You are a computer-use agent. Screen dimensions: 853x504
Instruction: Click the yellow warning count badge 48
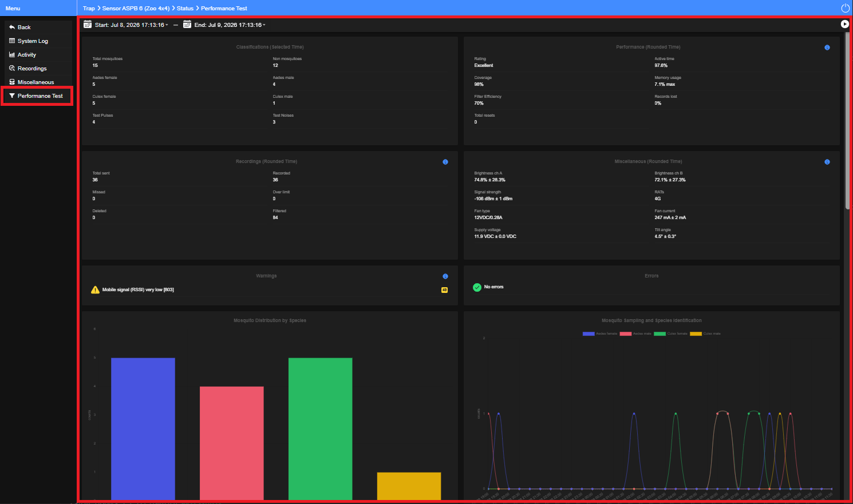pyautogui.click(x=444, y=290)
